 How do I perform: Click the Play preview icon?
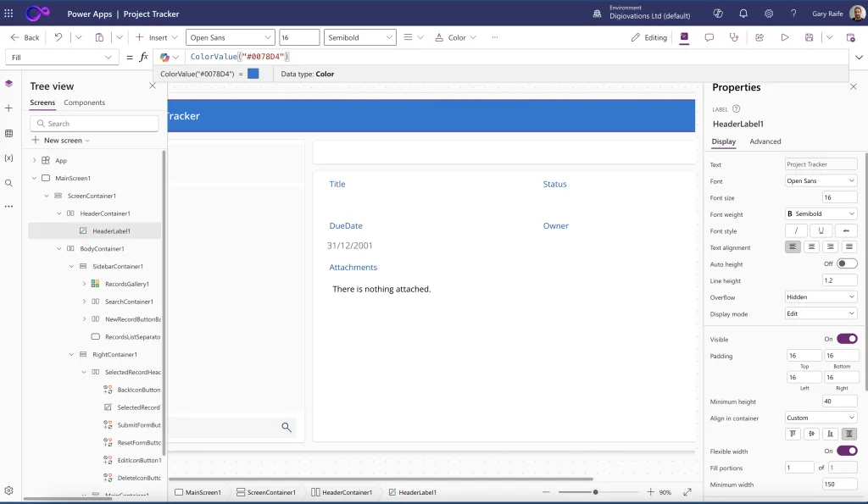(785, 37)
